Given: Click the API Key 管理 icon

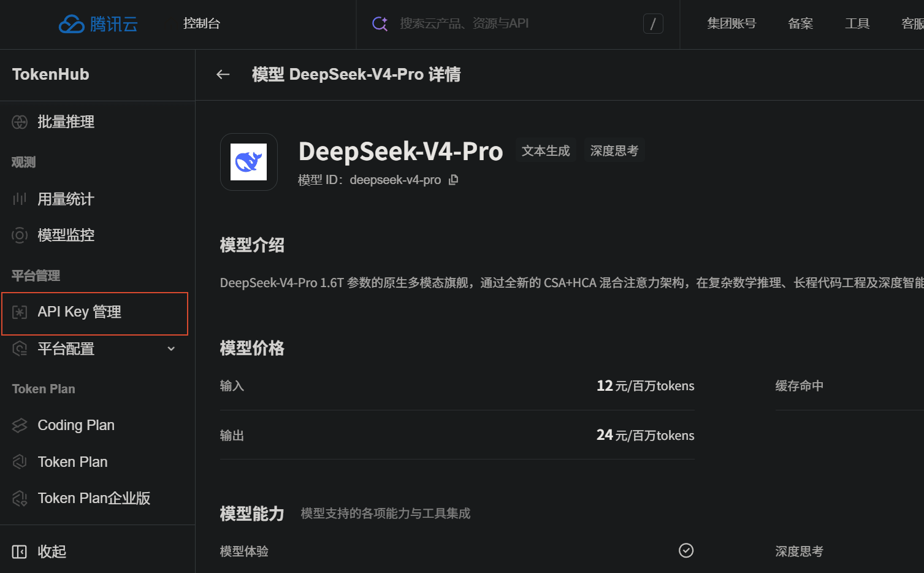Looking at the screenshot, I should [20, 312].
